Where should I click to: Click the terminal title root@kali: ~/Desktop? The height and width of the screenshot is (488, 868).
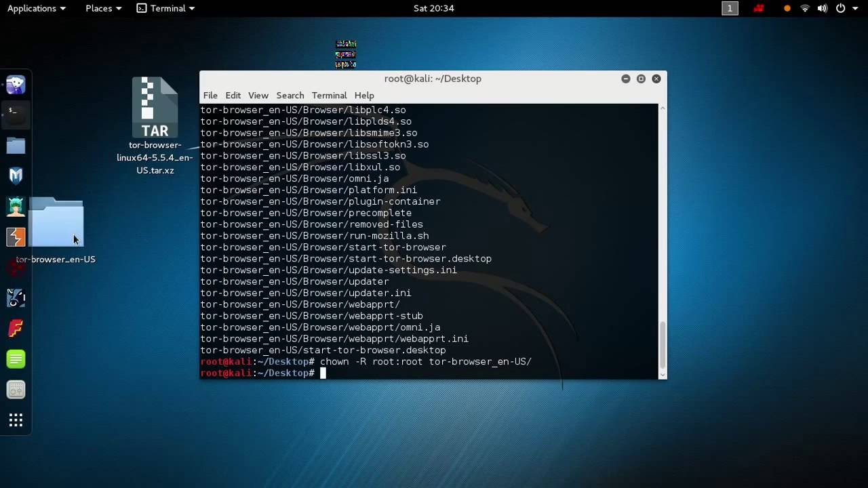point(433,79)
